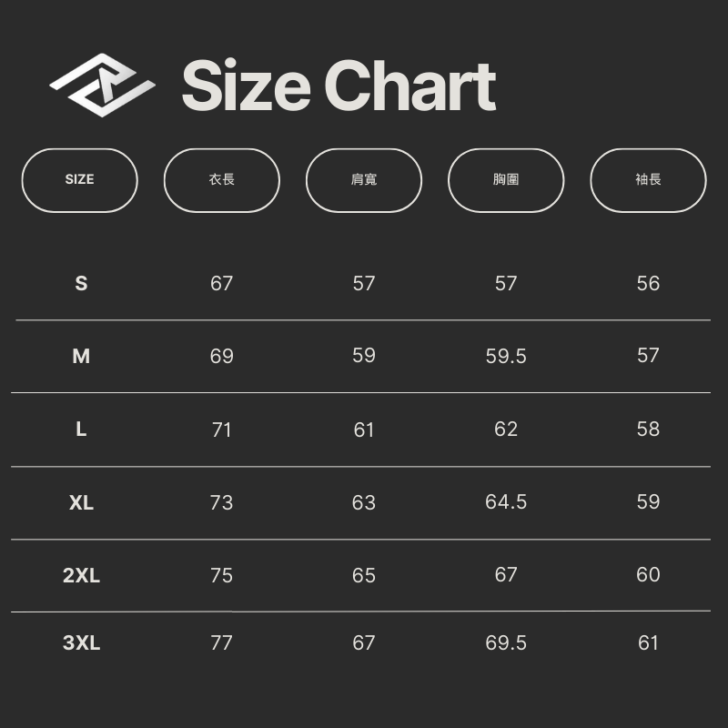This screenshot has height=728, width=728.
Task: Choose the 胸圍 column header pill
Action: (506, 180)
